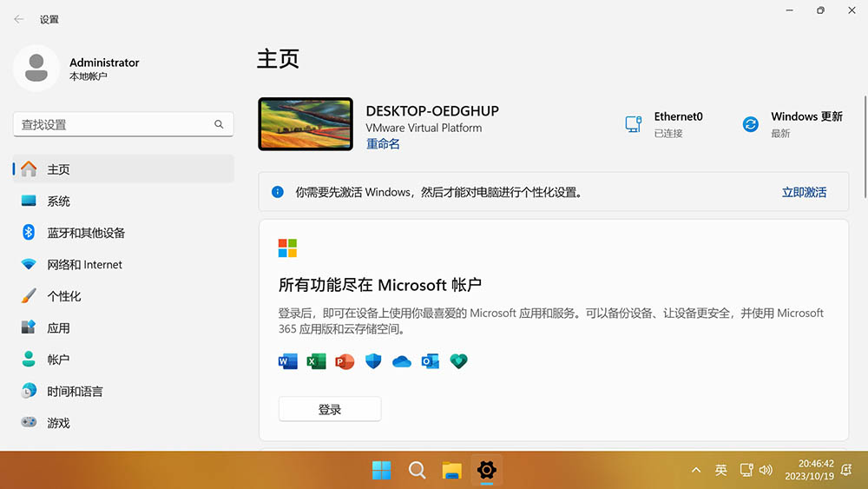Open 个性化 settings category

click(x=123, y=296)
